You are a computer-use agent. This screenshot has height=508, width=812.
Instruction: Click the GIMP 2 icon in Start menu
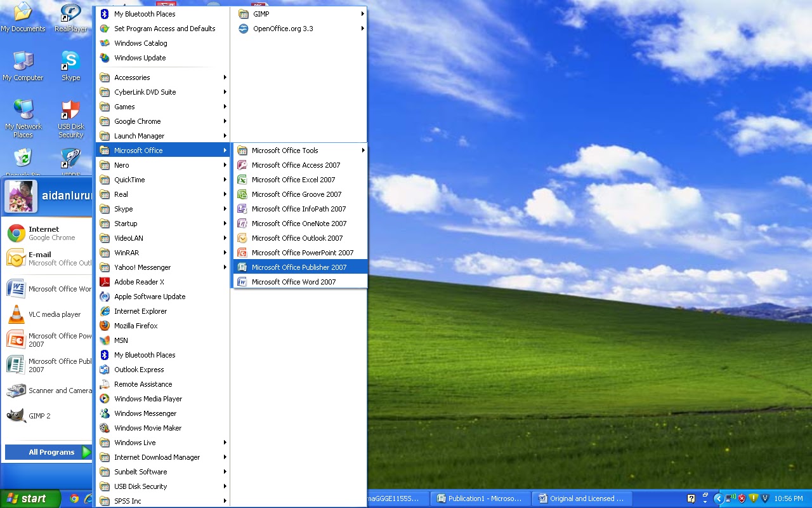coord(16,416)
